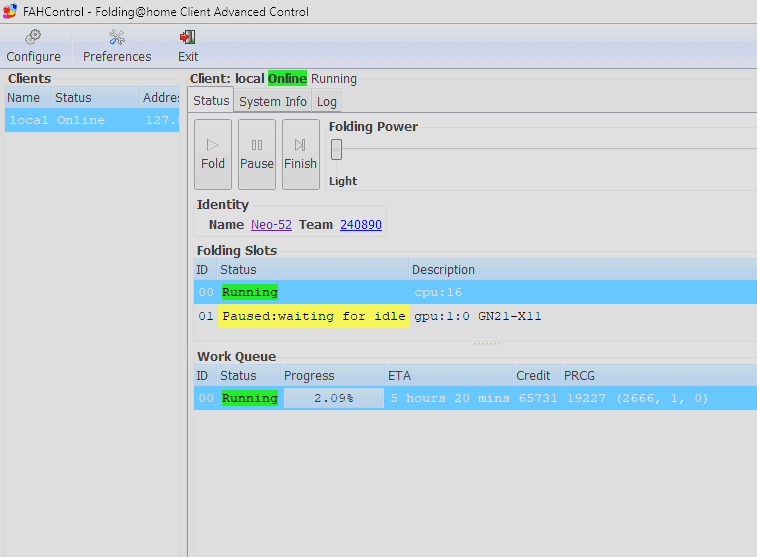Click the Finish button
Viewport: 757px width, 557px height.
(301, 154)
